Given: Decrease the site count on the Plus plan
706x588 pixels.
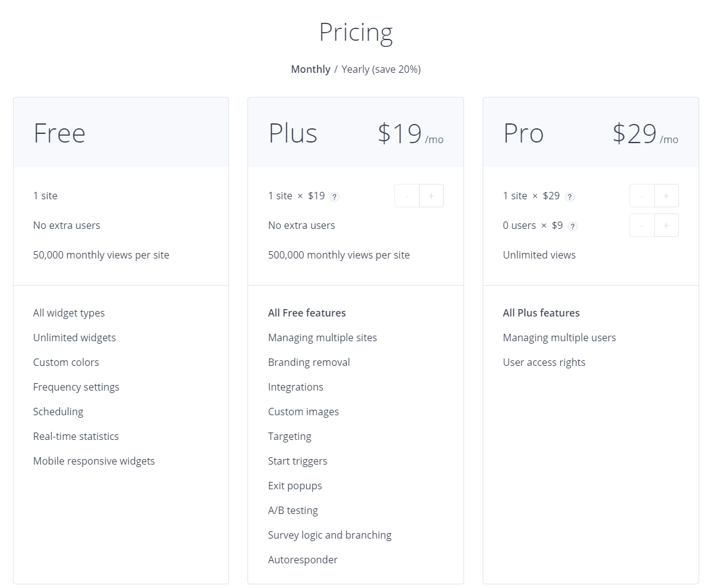Looking at the screenshot, I should point(407,196).
